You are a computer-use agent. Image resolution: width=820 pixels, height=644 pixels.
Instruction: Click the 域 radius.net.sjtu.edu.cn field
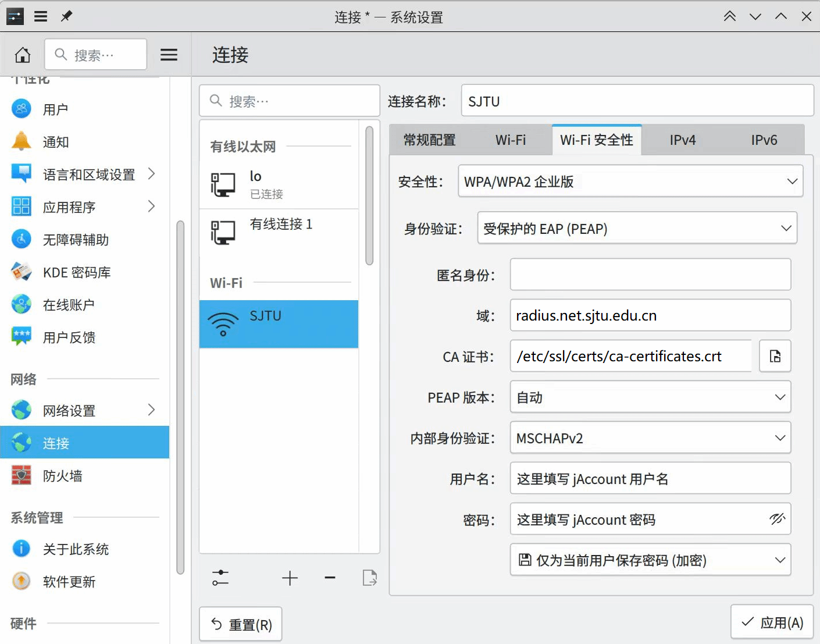[x=650, y=315]
